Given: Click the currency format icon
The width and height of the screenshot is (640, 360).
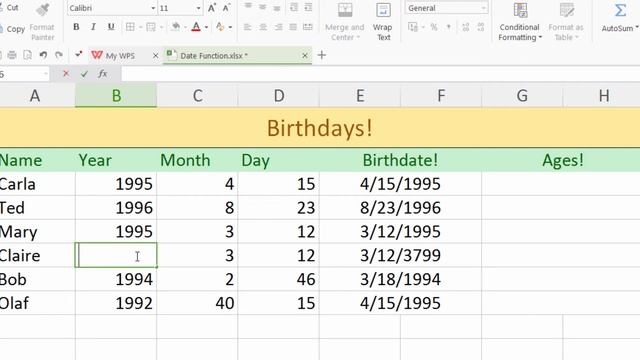Looking at the screenshot, I should [413, 27].
